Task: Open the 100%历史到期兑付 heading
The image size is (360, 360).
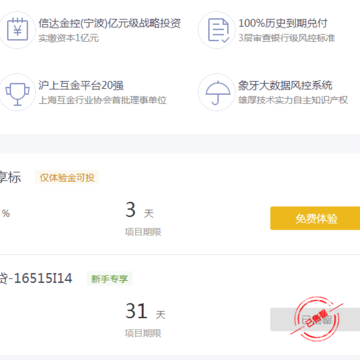Action: coord(283,23)
